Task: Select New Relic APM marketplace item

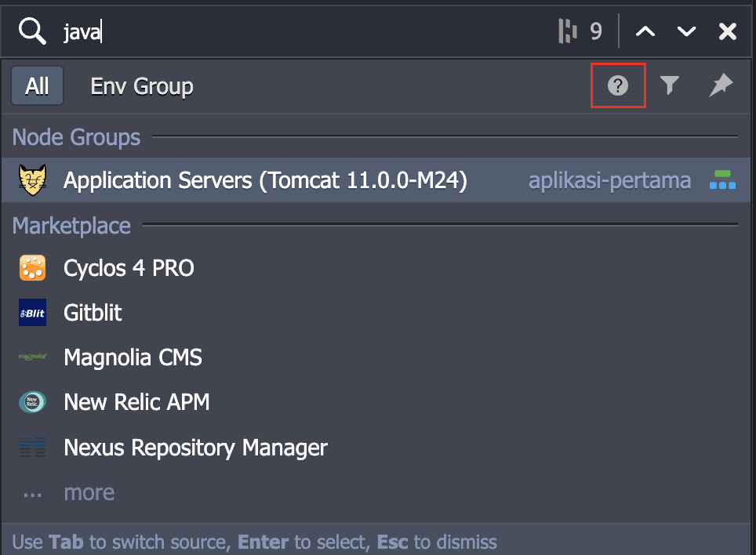Action: click(376, 402)
